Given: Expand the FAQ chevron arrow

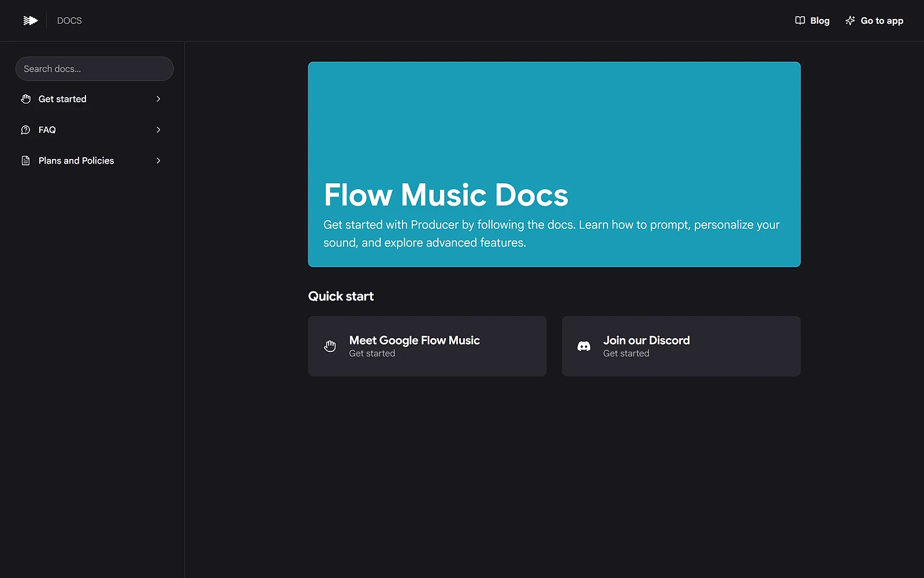Looking at the screenshot, I should click(x=158, y=130).
